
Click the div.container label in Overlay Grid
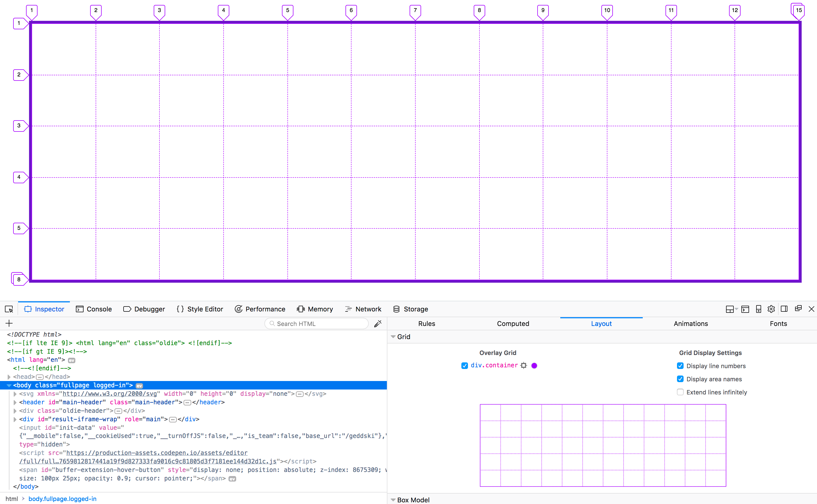pyautogui.click(x=494, y=365)
